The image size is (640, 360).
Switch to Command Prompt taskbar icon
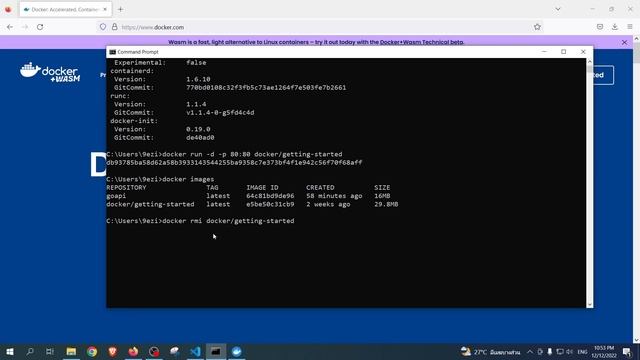216,351
